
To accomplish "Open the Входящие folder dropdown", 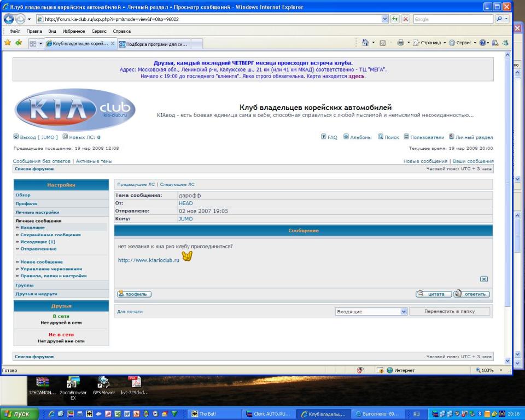I will tap(371, 312).
